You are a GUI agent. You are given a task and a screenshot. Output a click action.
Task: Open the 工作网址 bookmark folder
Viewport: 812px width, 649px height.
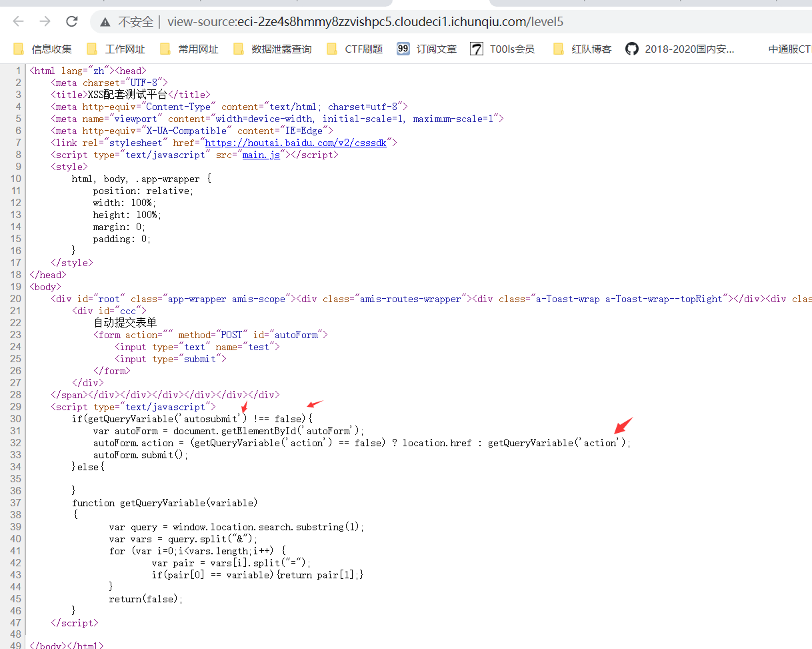pos(116,49)
